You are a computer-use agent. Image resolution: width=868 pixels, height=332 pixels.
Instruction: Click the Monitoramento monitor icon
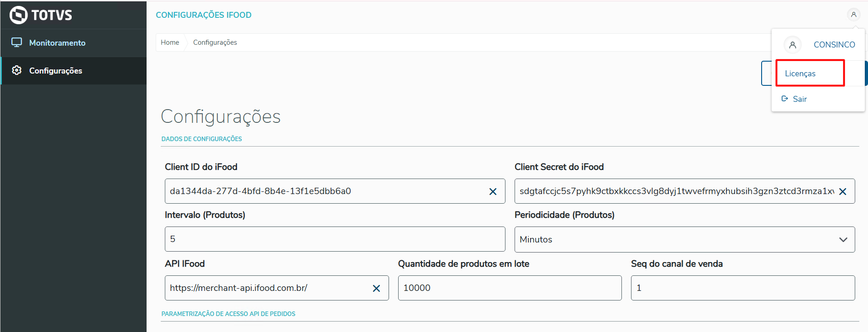pyautogui.click(x=17, y=42)
